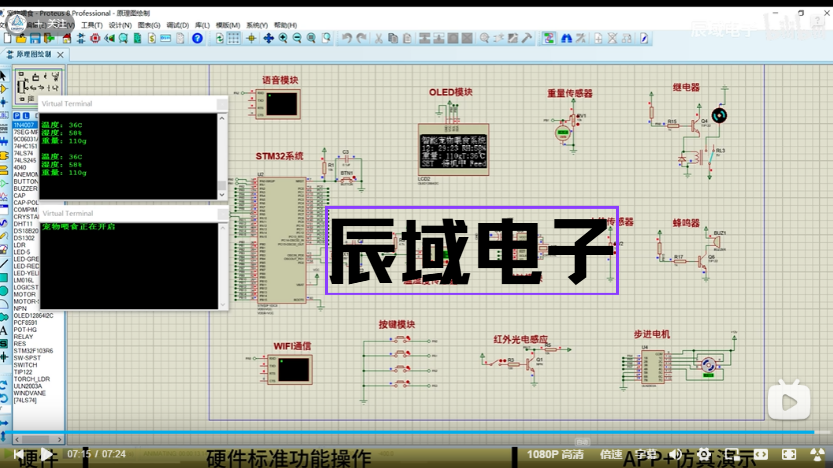
Task: Open the blue Help question mark icon
Action: point(197,38)
